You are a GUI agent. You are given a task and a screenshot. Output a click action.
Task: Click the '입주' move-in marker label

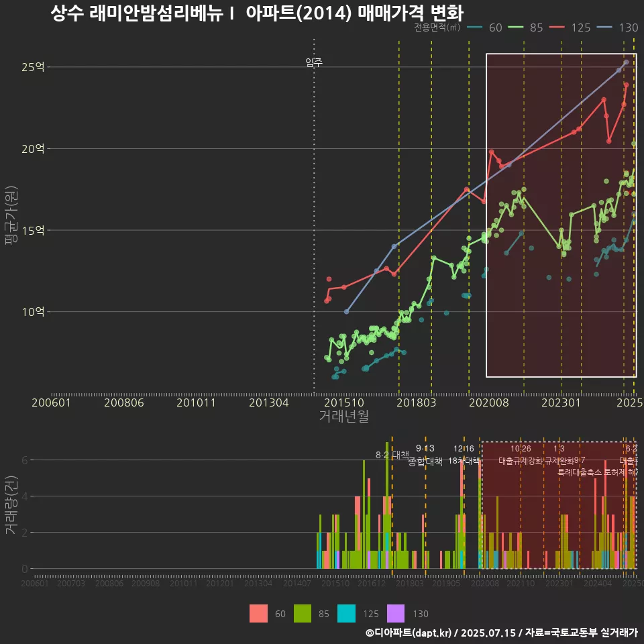pyautogui.click(x=314, y=62)
